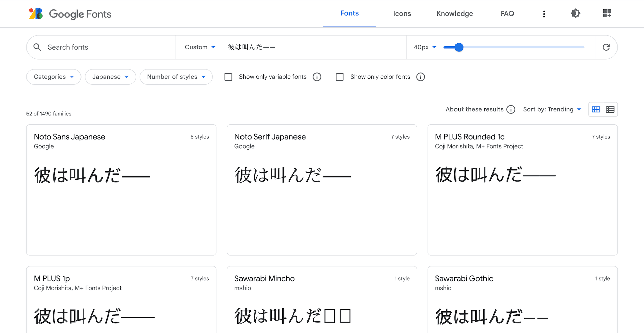Open the Knowledge tab
The image size is (644, 333).
tap(454, 14)
